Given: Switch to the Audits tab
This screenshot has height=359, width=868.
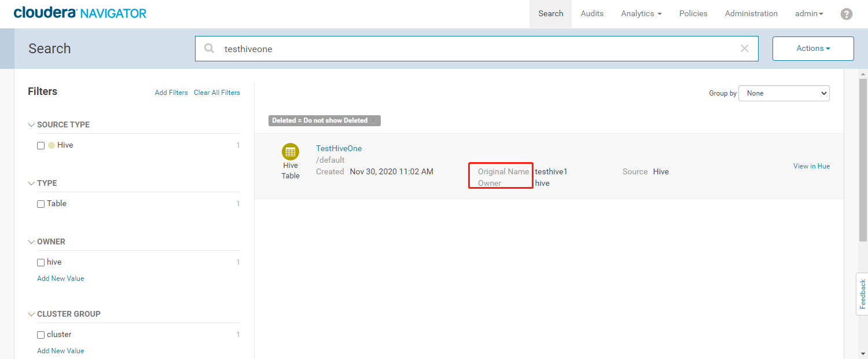Looking at the screenshot, I should [592, 13].
